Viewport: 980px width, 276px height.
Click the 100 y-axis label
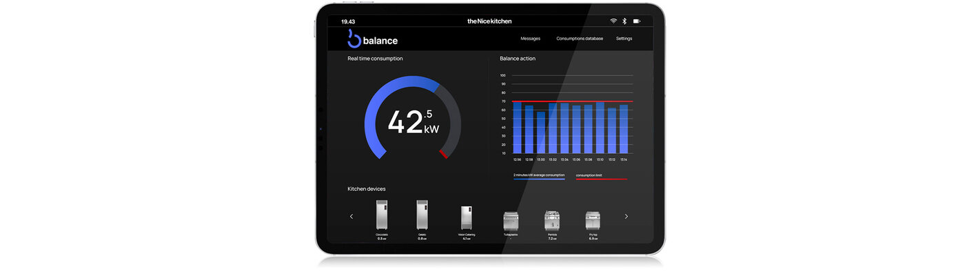coord(503,75)
